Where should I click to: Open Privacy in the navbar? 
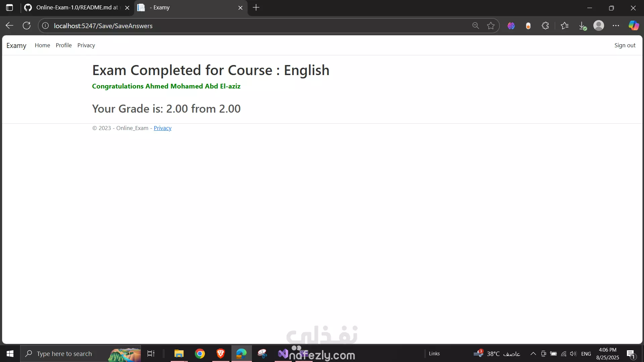[86, 45]
